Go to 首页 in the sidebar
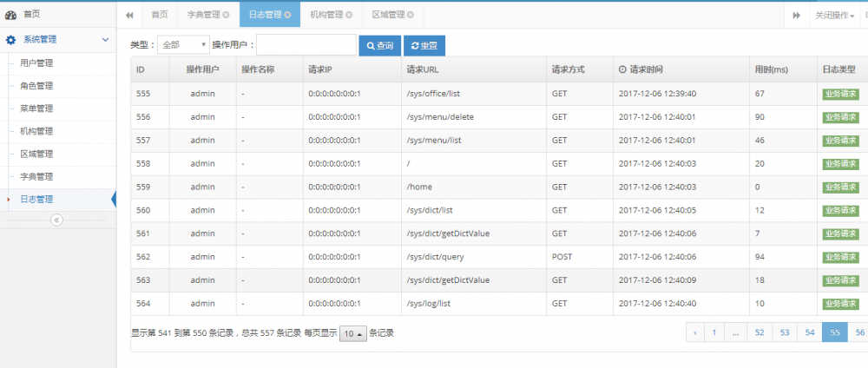The width and height of the screenshot is (868, 368). tap(58, 15)
